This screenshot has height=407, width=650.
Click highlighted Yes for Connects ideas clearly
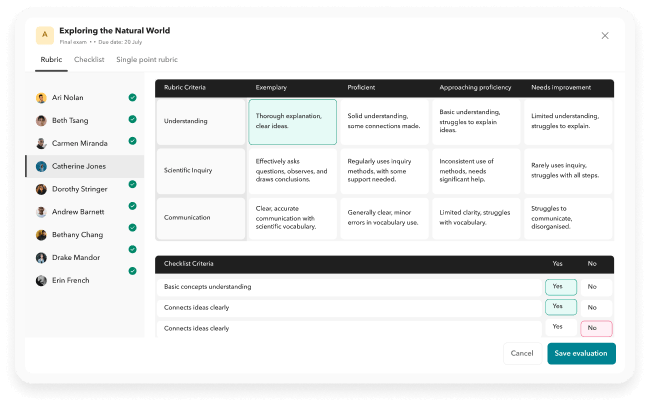tap(560, 307)
